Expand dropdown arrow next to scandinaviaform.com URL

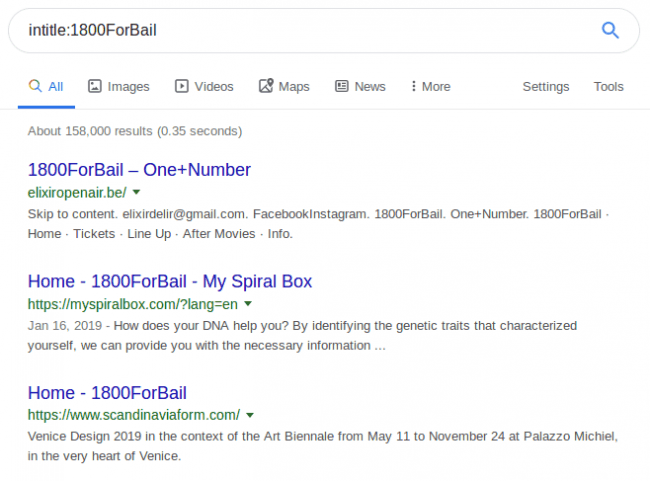pyautogui.click(x=250, y=415)
